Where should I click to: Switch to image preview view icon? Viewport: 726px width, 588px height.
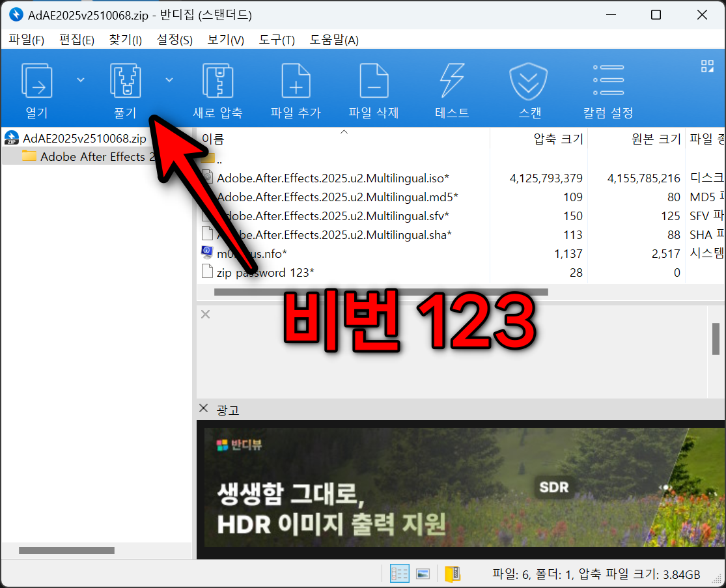423,574
